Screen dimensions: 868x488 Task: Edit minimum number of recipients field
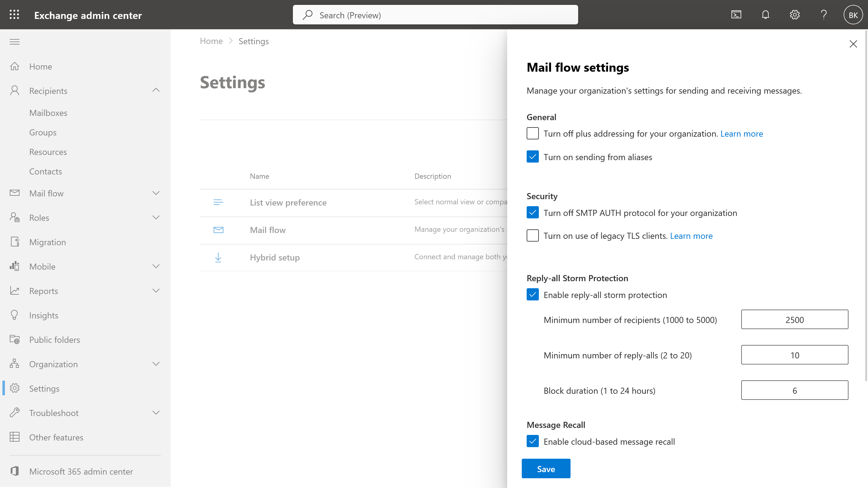pos(795,319)
